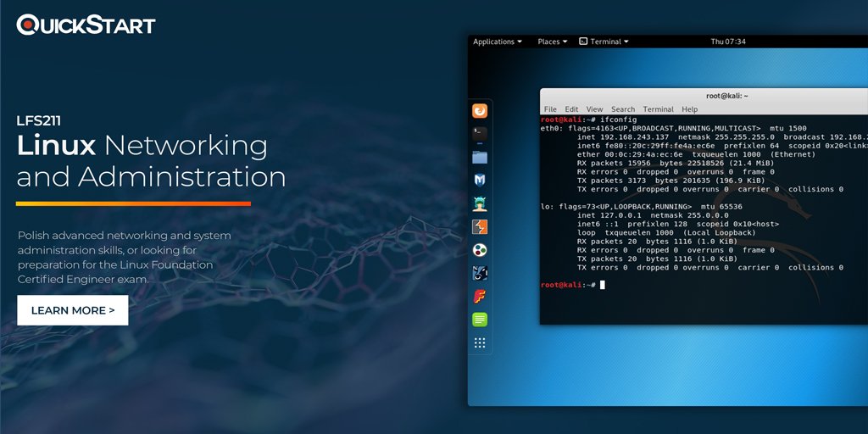Screen dimensions: 868x434
Task: Click the inet 127.0.0.1 loopback address
Action: 609,215
